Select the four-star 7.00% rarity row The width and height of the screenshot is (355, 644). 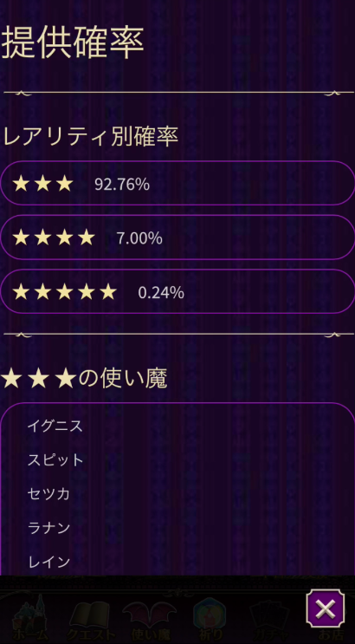(177, 237)
